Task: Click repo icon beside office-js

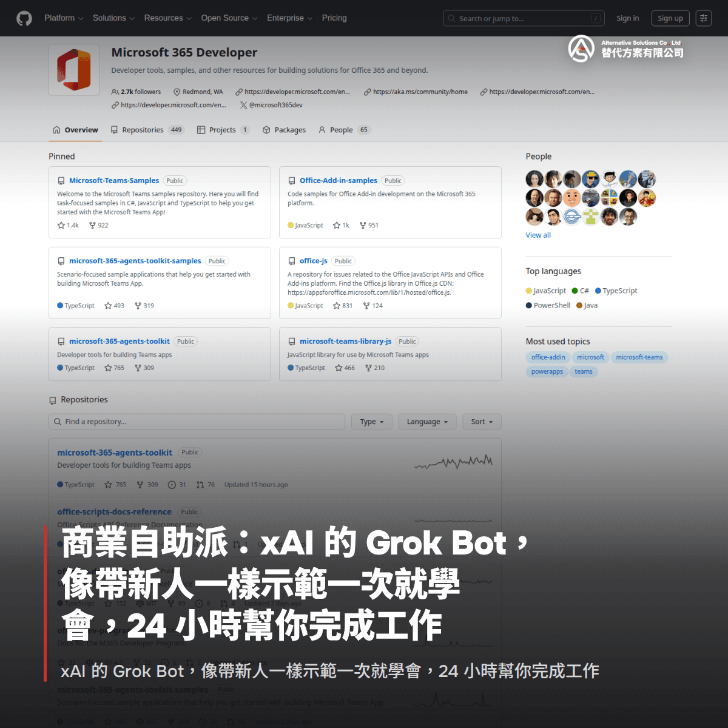Action: pos(292,261)
